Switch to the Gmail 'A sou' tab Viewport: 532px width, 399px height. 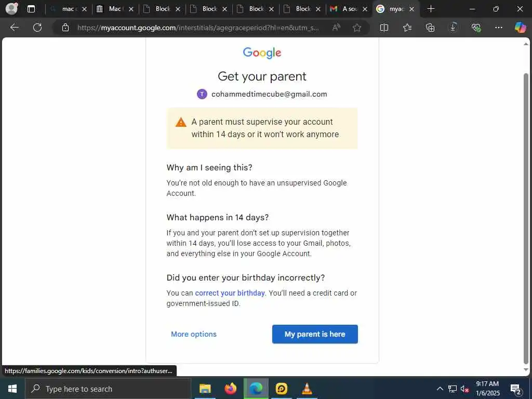tap(349, 9)
